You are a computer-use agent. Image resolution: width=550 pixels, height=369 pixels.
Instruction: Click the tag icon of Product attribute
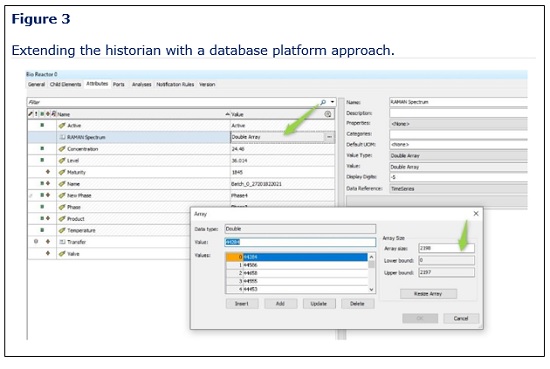tap(62, 219)
